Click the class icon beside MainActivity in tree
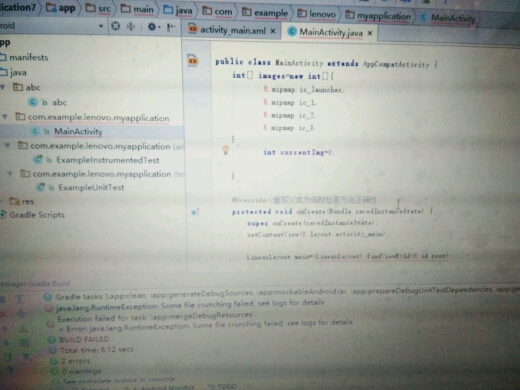Viewport: 520px width, 390px height. (35, 131)
